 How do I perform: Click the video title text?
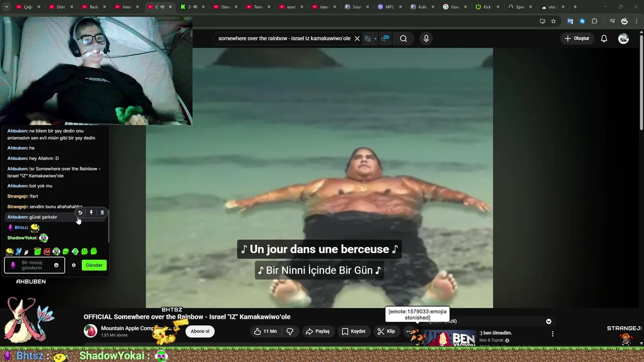click(187, 317)
